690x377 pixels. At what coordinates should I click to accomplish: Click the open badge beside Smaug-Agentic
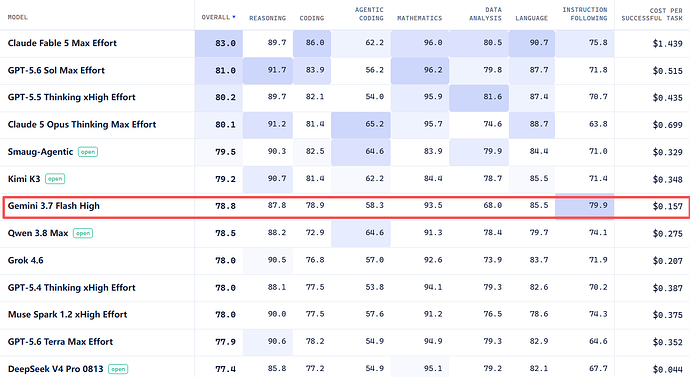88,152
